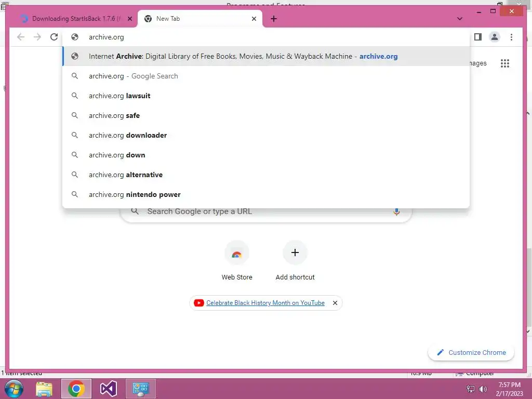The width and height of the screenshot is (532, 399).
Task: Open the Google apps grid
Action: click(x=505, y=63)
